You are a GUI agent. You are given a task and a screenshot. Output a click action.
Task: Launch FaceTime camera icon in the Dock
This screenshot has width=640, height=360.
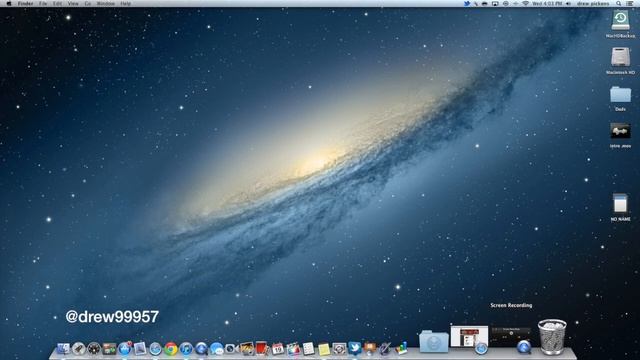coord(231,349)
